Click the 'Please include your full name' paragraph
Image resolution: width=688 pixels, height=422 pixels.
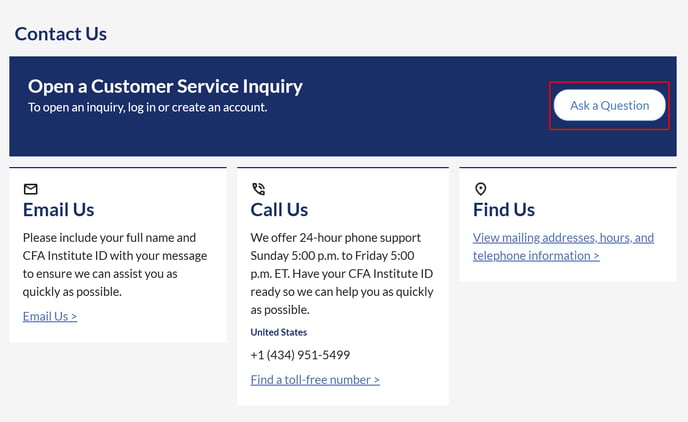(x=115, y=265)
